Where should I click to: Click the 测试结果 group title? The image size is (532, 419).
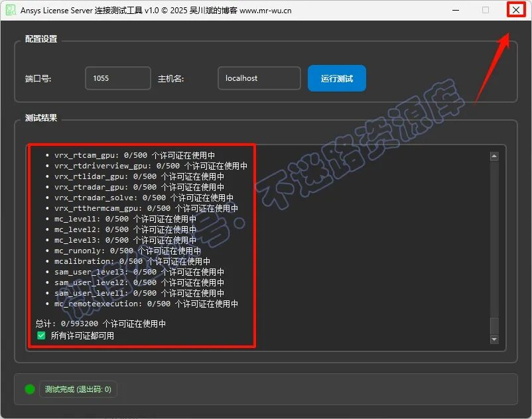coord(41,118)
